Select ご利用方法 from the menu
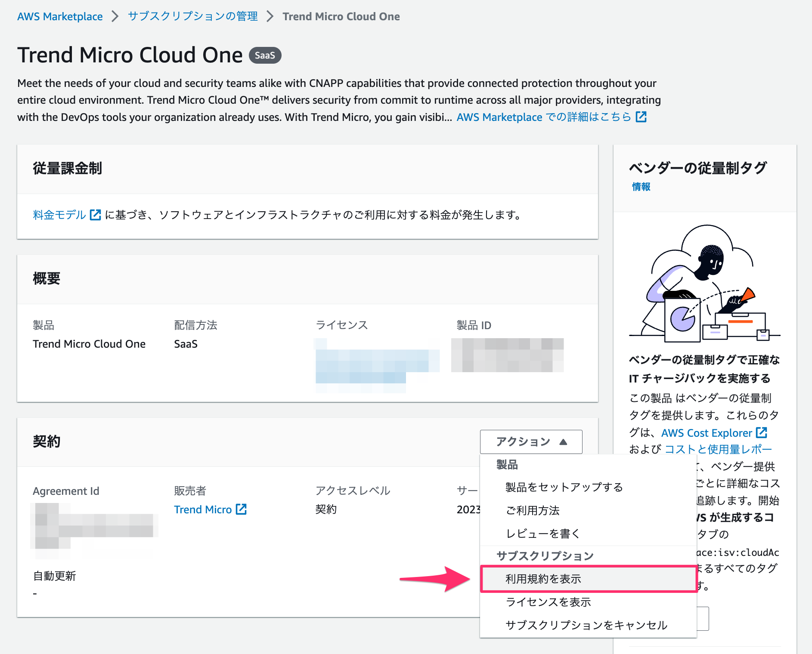Viewport: 812px width, 654px height. point(533,510)
